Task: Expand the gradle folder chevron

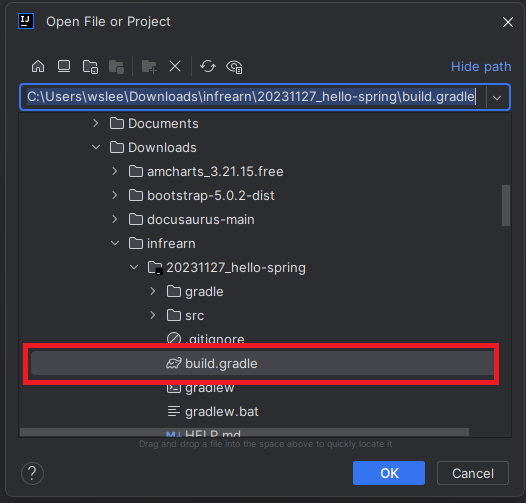Action: pos(153,291)
